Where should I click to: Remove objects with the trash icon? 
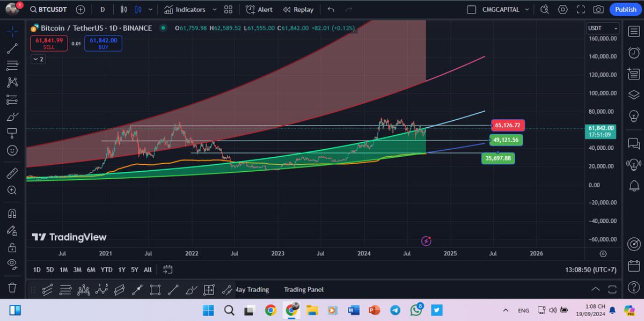coord(12,288)
